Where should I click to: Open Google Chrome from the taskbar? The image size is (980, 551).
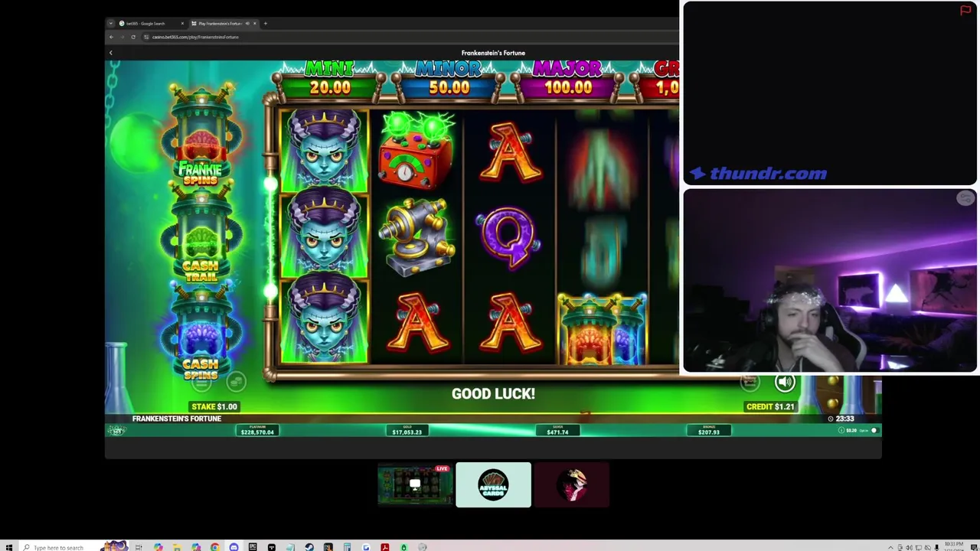tap(214, 547)
